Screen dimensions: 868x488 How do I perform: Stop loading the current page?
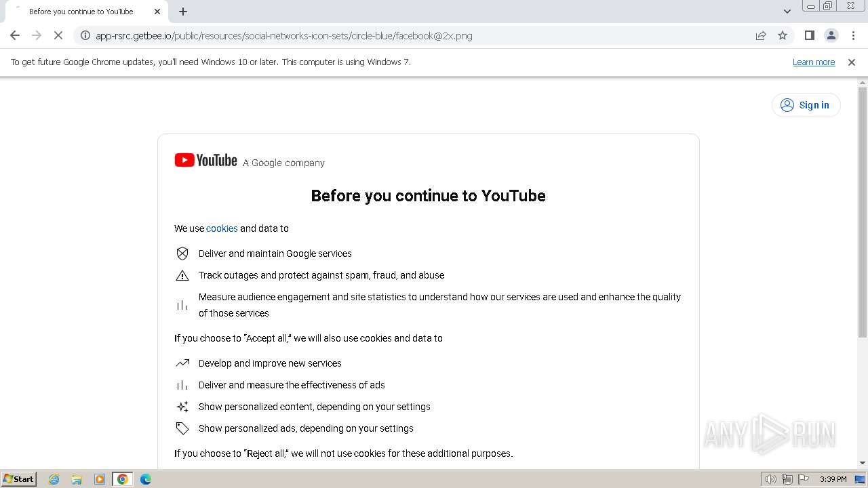click(x=58, y=35)
